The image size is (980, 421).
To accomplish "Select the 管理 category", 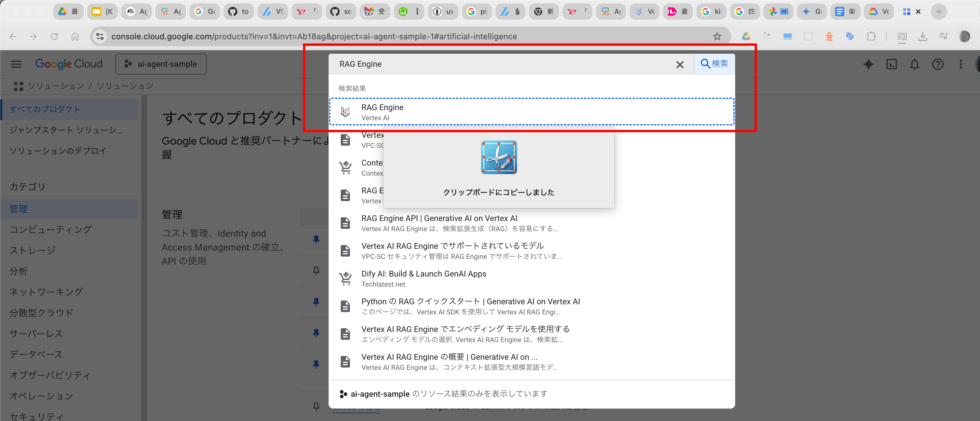I will (70, 209).
